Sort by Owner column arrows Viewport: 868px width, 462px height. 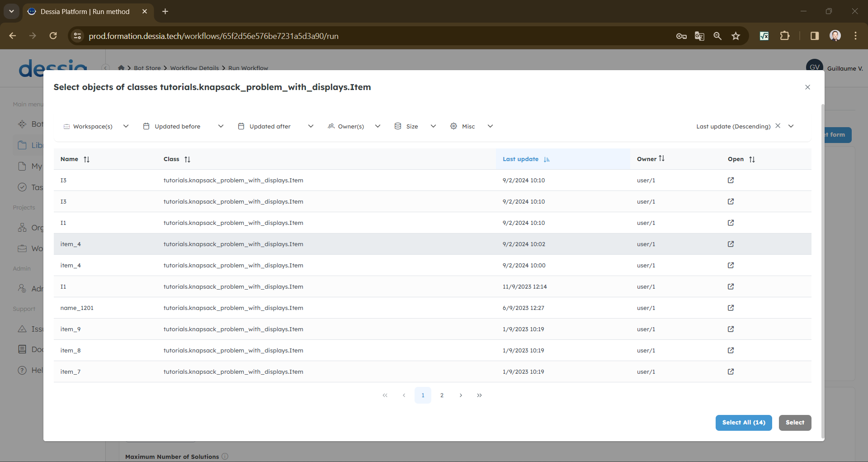click(x=661, y=158)
